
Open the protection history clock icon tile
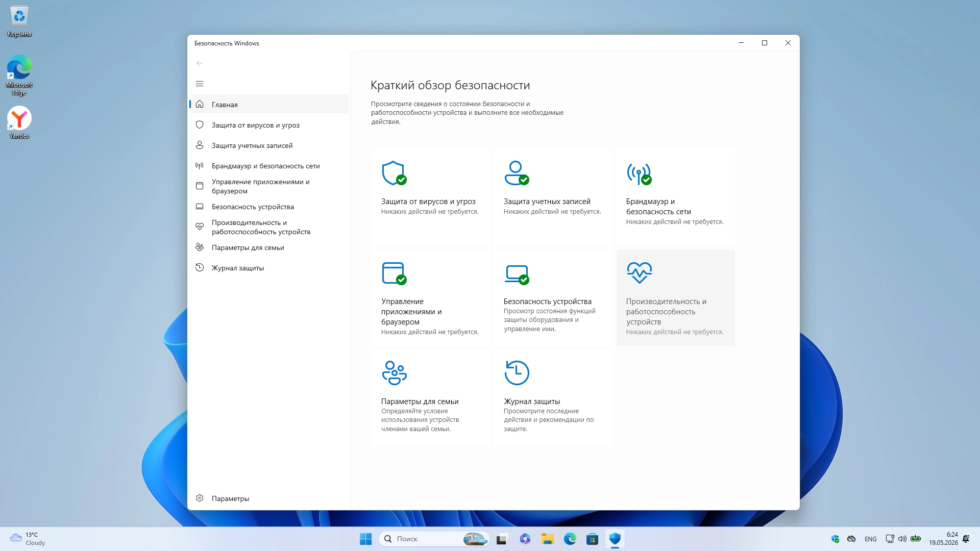(x=517, y=373)
